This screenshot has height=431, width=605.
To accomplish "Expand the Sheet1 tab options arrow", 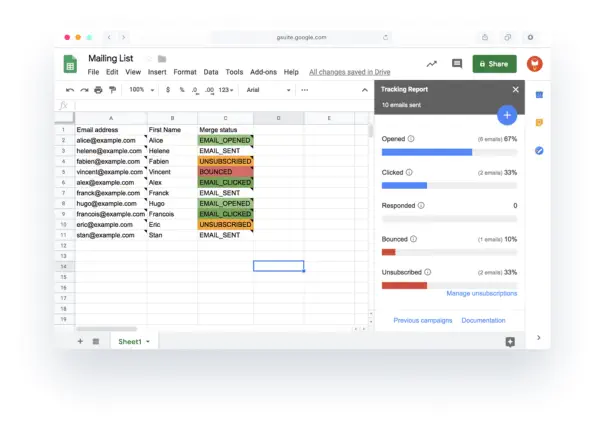I will [x=148, y=342].
